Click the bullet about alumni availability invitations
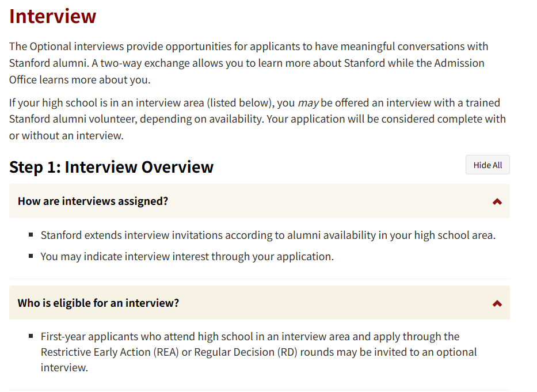The height and width of the screenshot is (392, 537). [268, 235]
